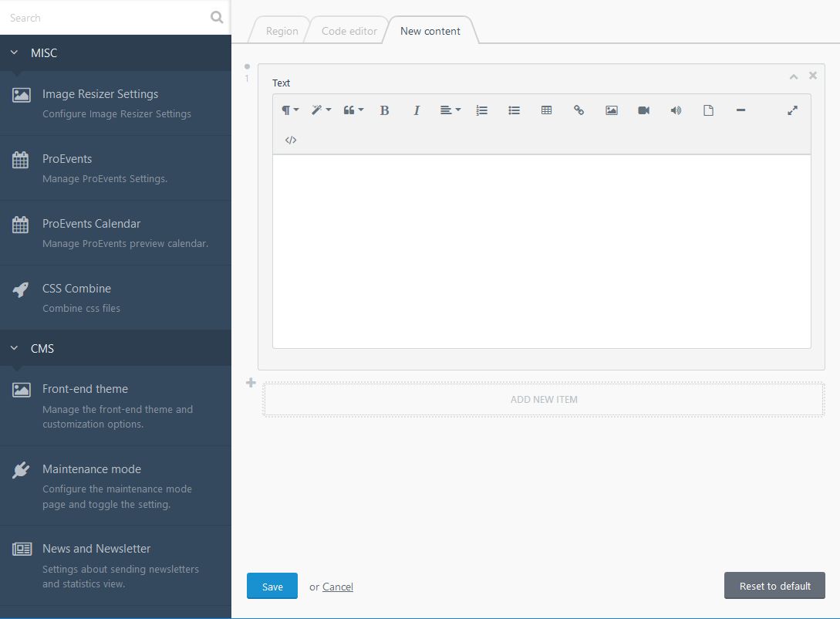This screenshot has width=840, height=619.
Task: Toggle the ordered list formatting
Action: click(x=481, y=110)
